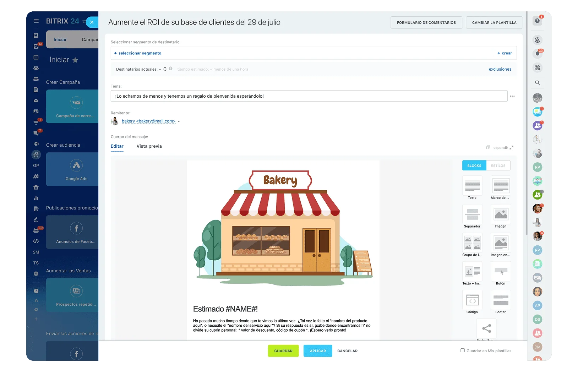The width and height of the screenshot is (578, 392).
Task: Click the question mark help icon in left sidebar
Action: coord(36,291)
